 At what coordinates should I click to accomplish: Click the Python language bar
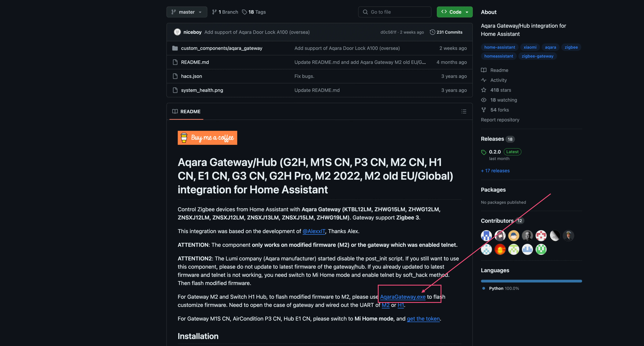532,281
